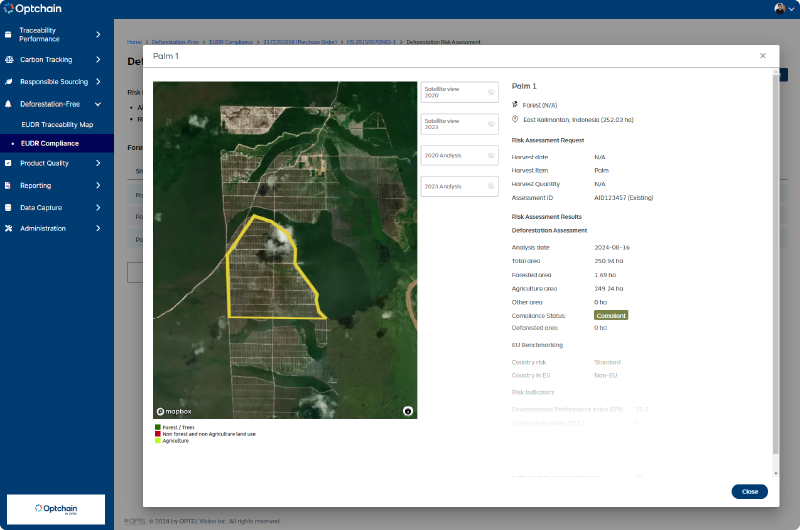Click the Close button in the dialog
The width and height of the screenshot is (800, 530).
point(749,492)
